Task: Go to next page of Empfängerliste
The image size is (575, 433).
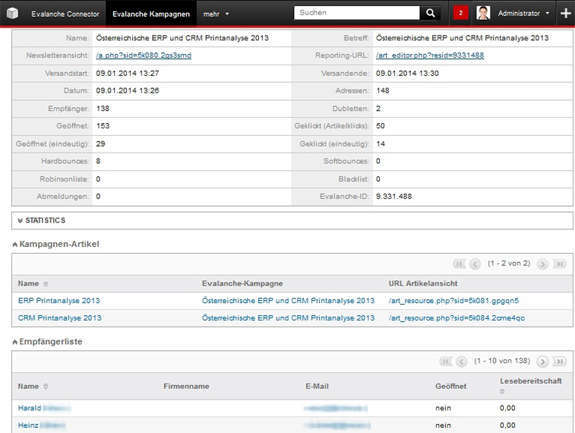Action: click(x=542, y=362)
